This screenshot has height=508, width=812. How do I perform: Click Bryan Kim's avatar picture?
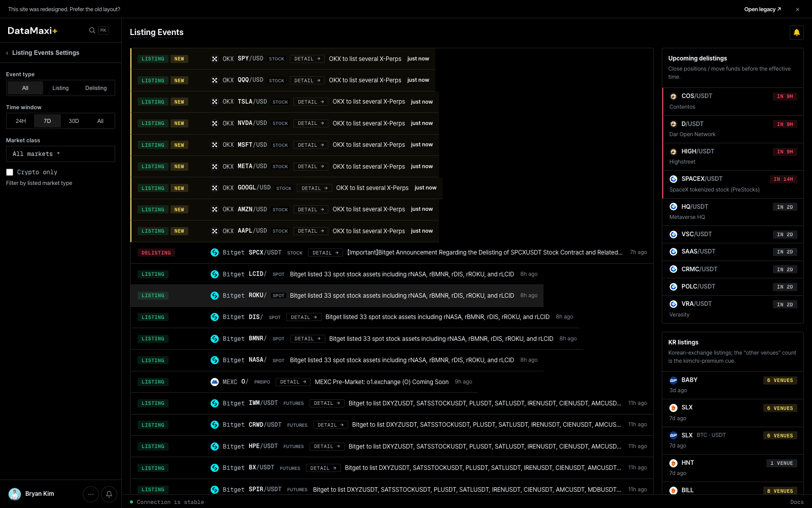pos(15,494)
